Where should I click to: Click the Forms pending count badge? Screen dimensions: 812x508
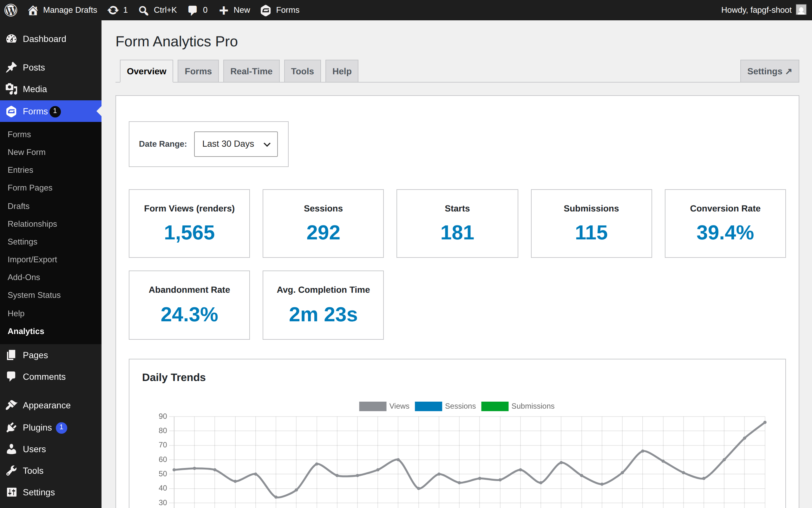[x=55, y=111]
